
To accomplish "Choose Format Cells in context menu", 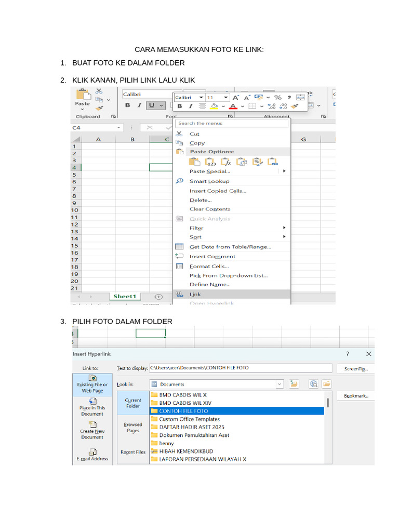I will pyautogui.click(x=232, y=267).
